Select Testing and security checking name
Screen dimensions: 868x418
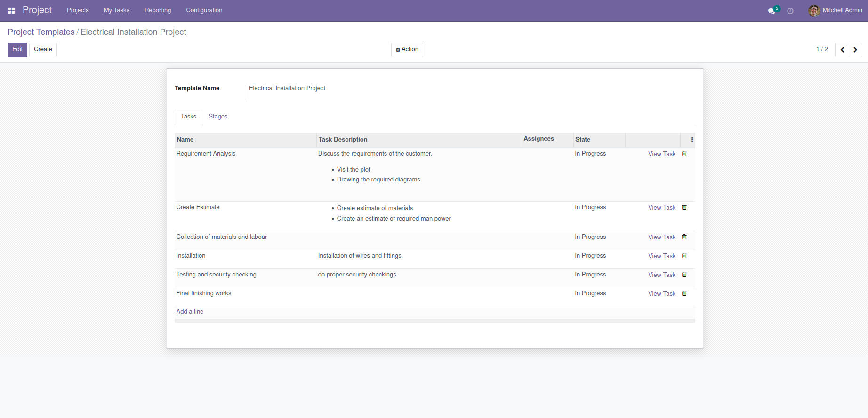click(216, 275)
